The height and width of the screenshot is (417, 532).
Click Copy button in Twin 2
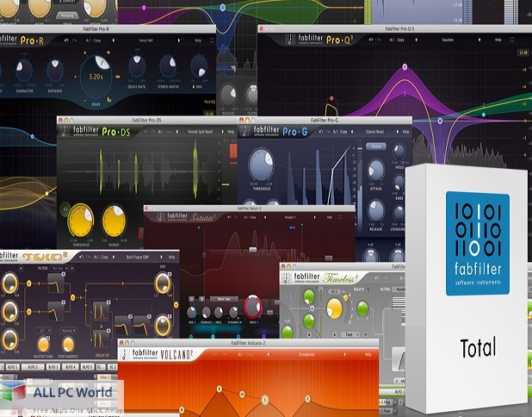[104, 257]
